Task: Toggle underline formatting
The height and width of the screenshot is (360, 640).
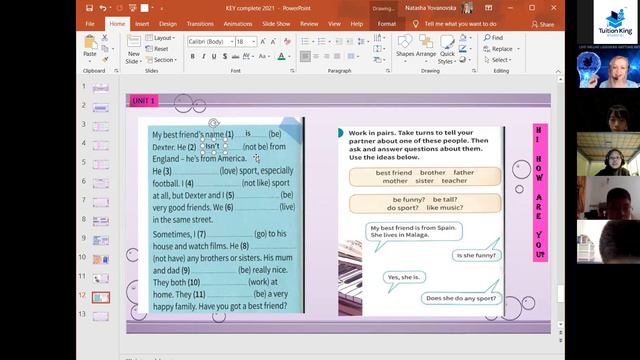Action: [x=214, y=56]
